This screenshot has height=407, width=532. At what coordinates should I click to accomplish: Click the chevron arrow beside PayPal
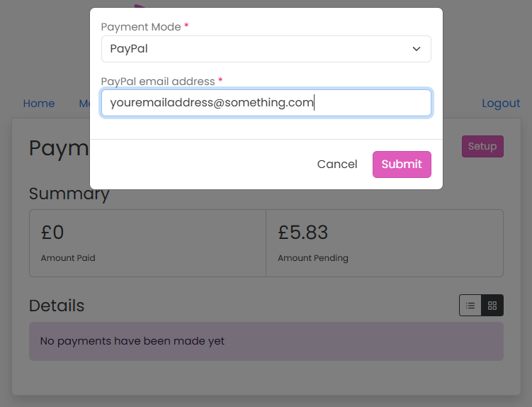tap(417, 49)
